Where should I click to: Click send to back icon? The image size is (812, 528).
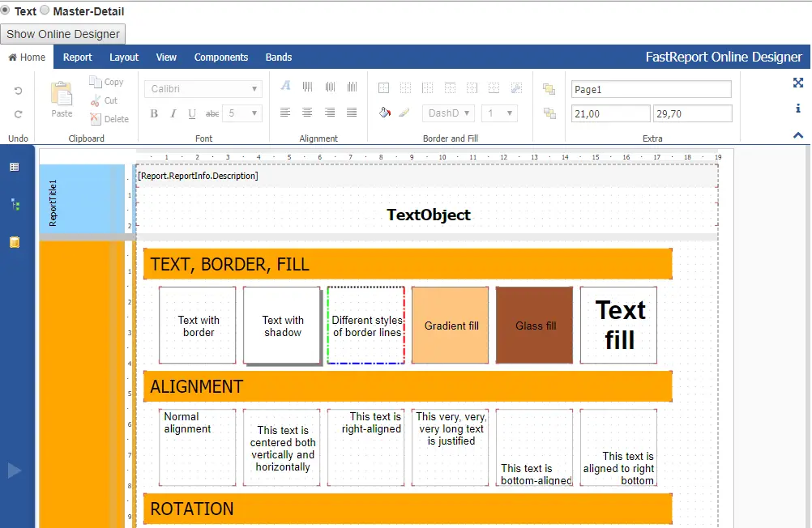tap(549, 113)
